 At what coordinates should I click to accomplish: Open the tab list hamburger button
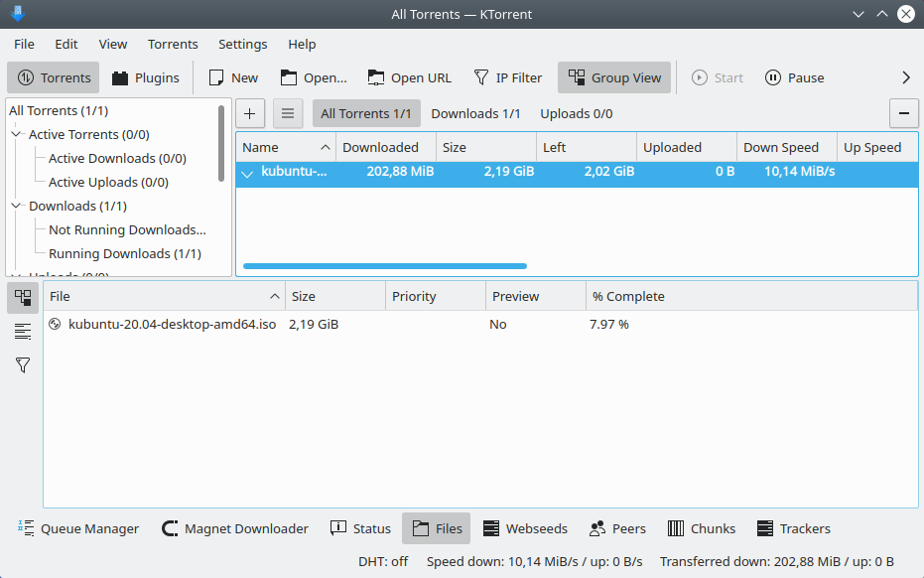coord(288,113)
